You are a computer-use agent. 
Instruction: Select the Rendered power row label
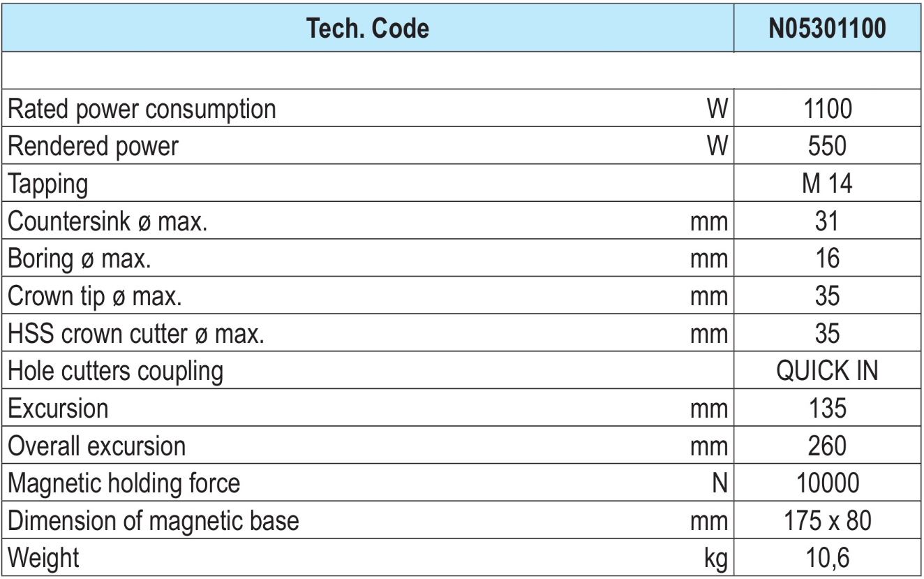pyautogui.click(x=92, y=146)
